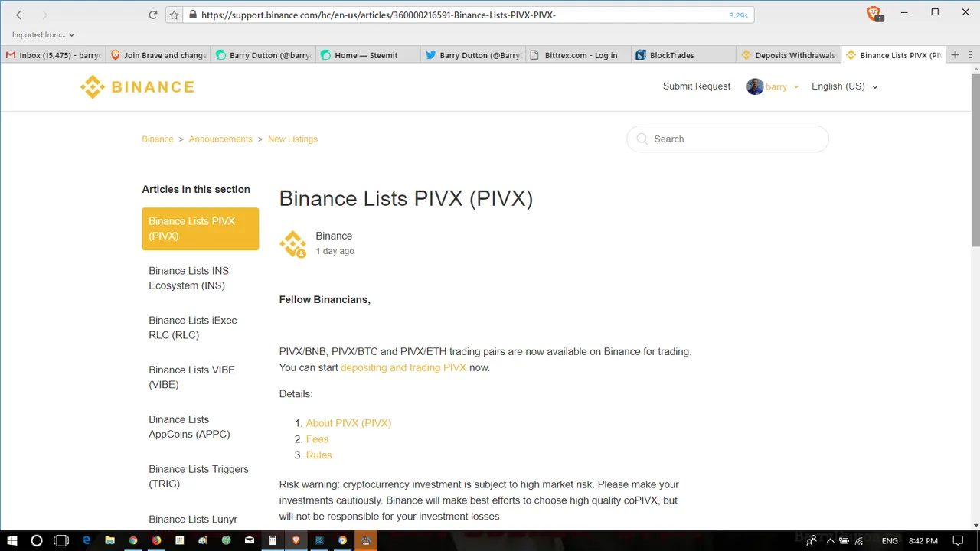
Task: Click the browser forward arrow
Action: tap(44, 15)
